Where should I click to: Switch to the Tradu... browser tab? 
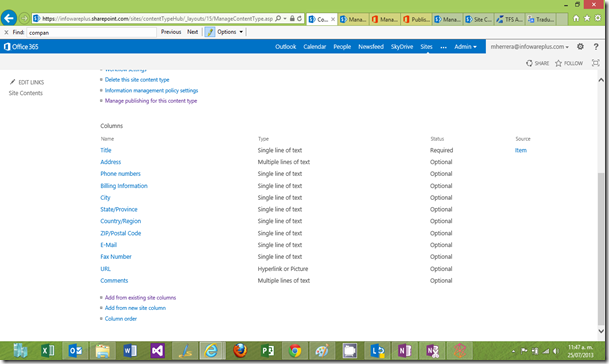[x=541, y=19]
